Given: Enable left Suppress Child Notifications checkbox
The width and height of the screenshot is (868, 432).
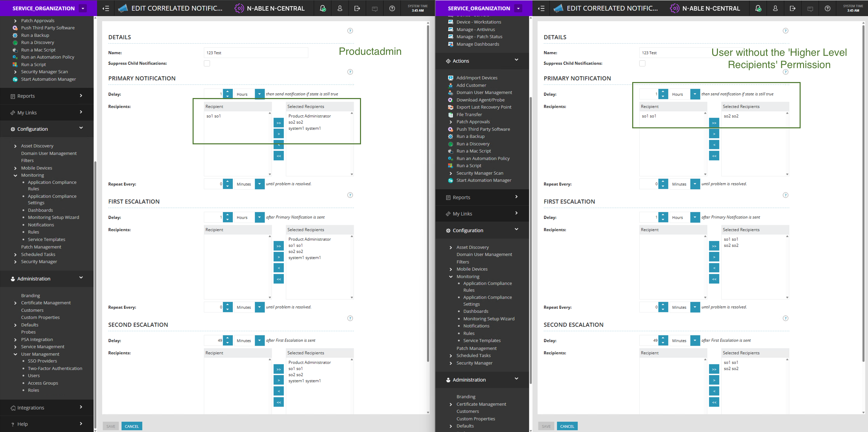Looking at the screenshot, I should coord(207,63).
